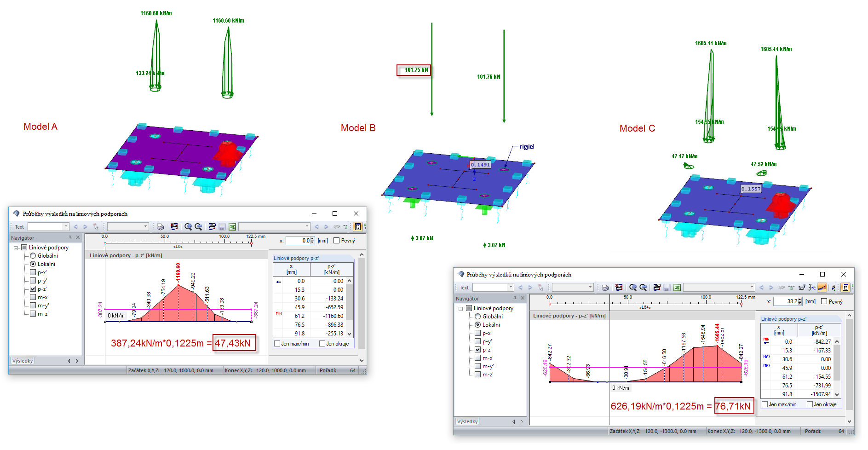Click zoom-in magnifier in the L64 window toolbar
The image size is (868, 450).
pos(632,288)
